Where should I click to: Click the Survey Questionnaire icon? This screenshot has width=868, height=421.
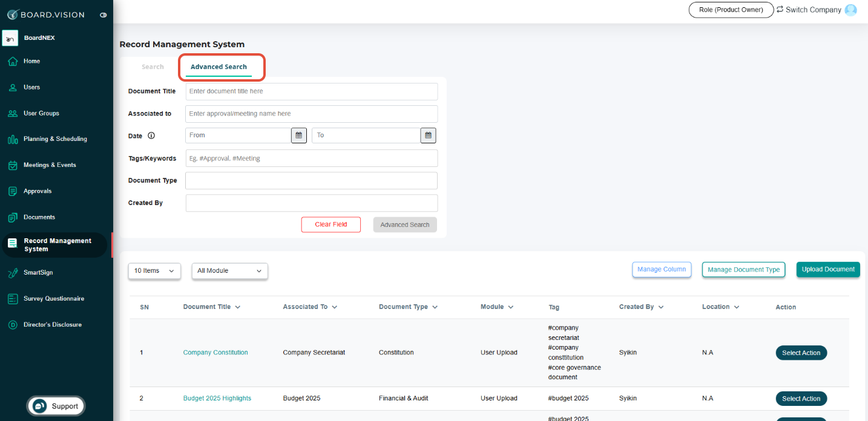click(12, 299)
